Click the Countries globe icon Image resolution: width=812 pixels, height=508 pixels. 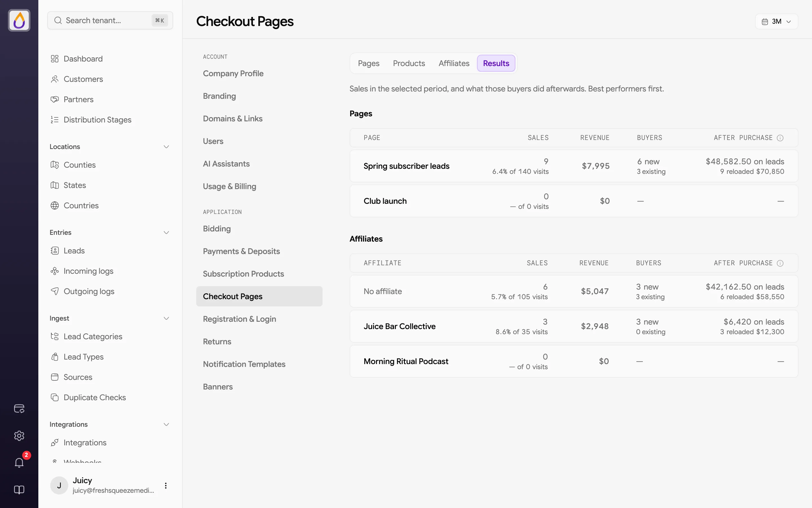coord(55,206)
